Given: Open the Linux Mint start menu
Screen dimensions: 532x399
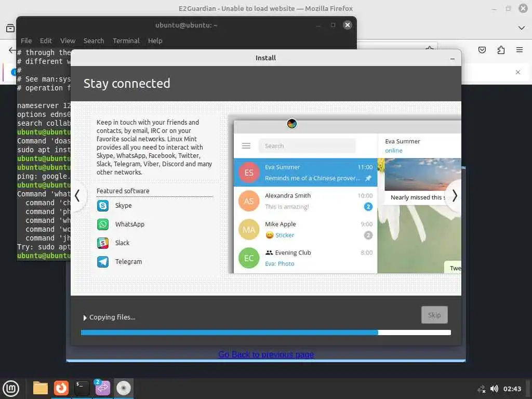Looking at the screenshot, I should click(x=11, y=389).
